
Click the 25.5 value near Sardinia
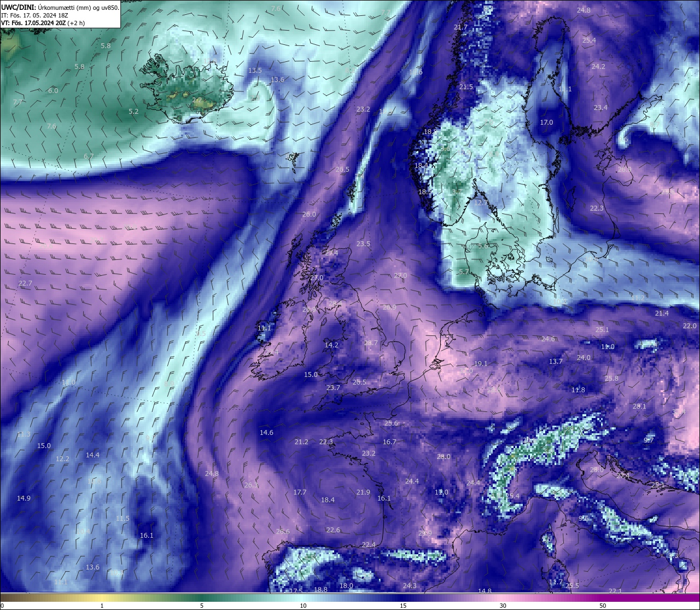[572, 586]
